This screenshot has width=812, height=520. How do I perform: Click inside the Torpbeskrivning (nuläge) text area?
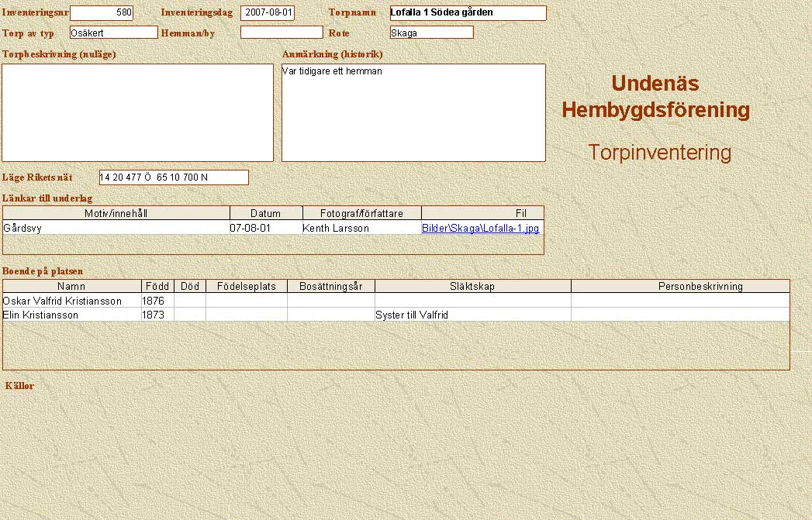tap(138, 112)
